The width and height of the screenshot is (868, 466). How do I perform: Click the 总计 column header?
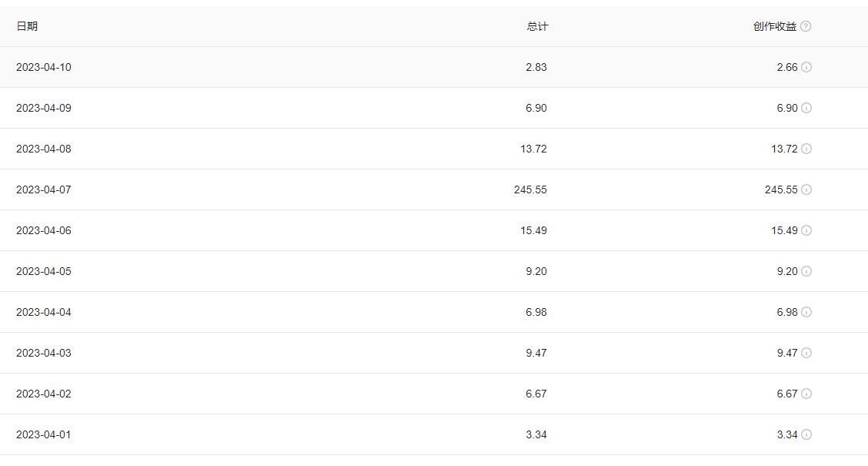(x=537, y=26)
